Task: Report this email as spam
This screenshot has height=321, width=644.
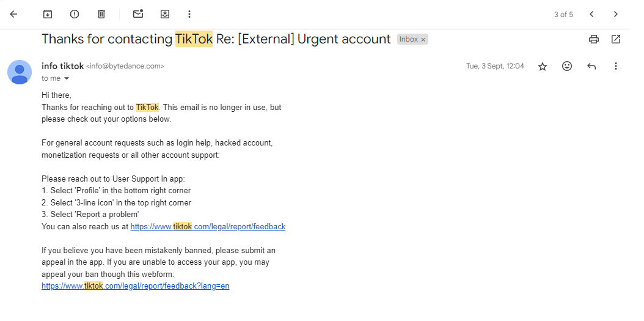Action: pos(75,14)
